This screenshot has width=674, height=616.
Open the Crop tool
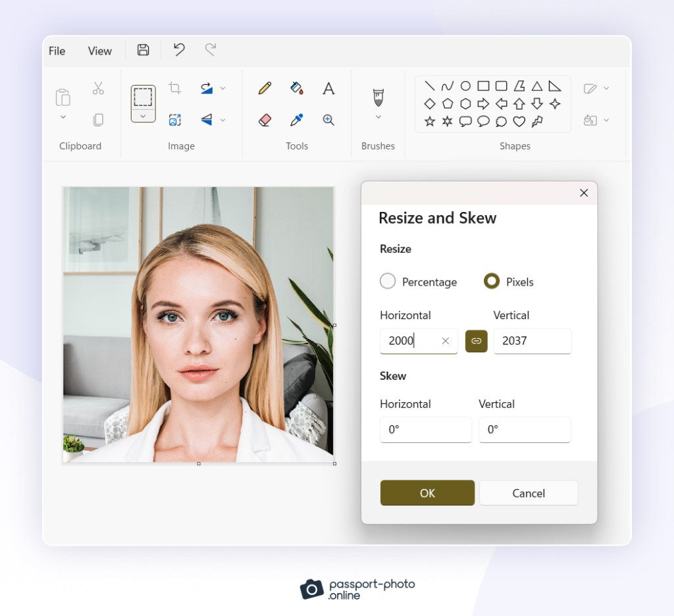[x=175, y=87]
